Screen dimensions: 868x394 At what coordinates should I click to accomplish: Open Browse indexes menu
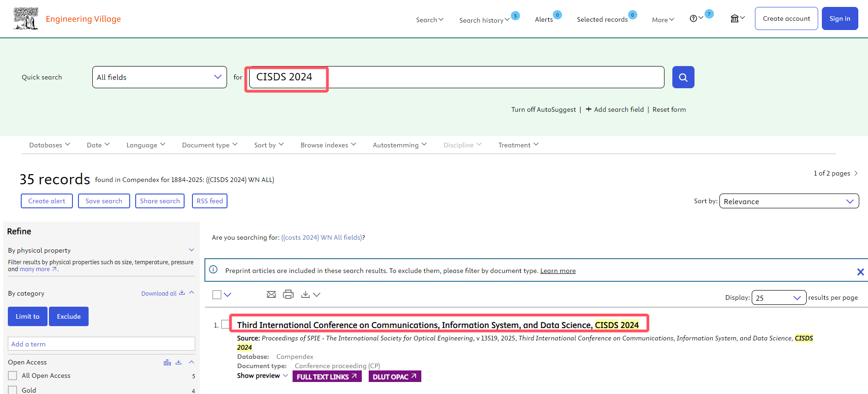click(x=329, y=145)
